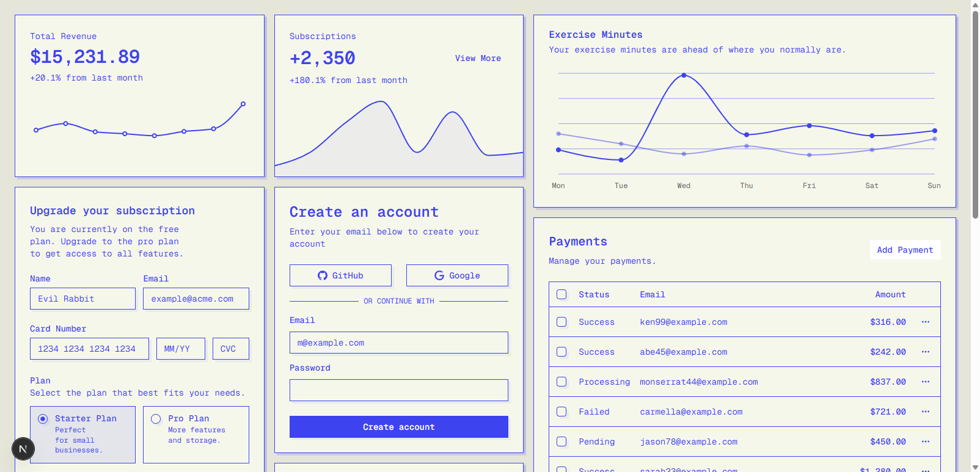Click the Wednesday peak point on exercise chart

coord(684,75)
